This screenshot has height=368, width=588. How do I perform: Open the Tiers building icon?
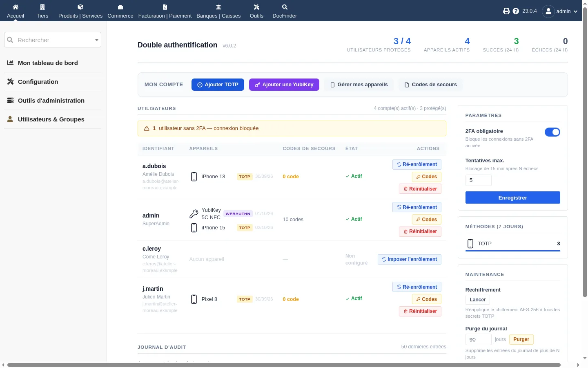(42, 7)
